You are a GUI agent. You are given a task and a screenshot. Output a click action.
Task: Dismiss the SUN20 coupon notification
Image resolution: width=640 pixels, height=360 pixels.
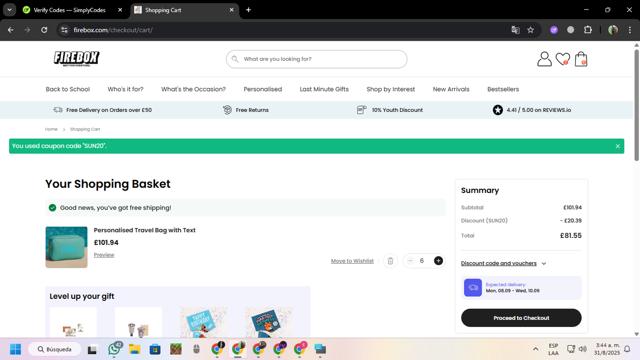coord(618,146)
